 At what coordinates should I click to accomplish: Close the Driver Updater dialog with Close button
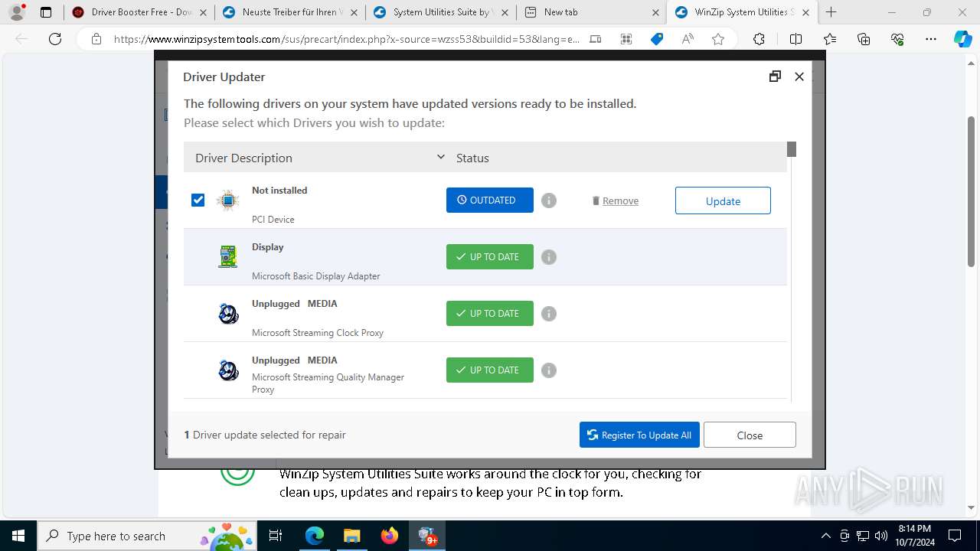pos(750,435)
